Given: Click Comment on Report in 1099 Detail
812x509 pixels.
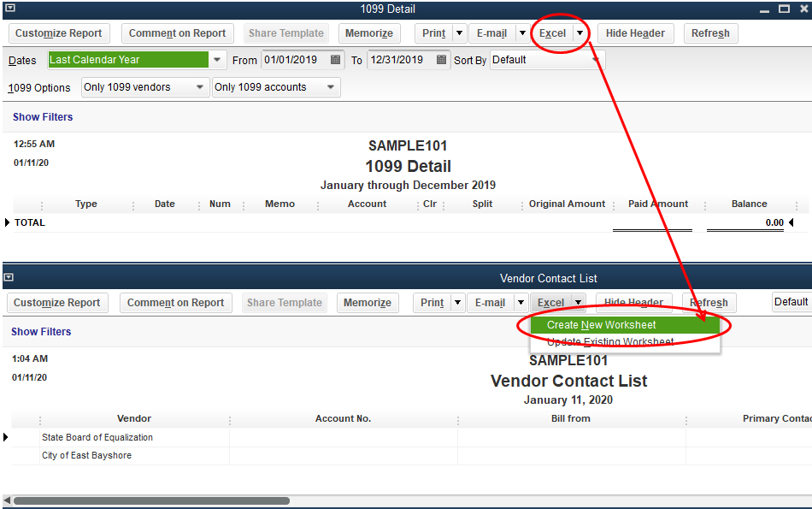Looking at the screenshot, I should coord(177,33).
